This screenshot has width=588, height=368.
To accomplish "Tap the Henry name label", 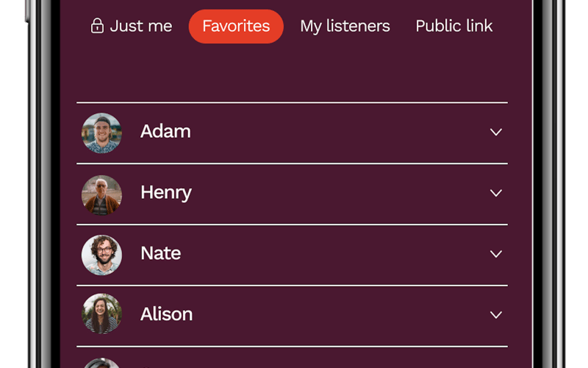I will coord(166,193).
